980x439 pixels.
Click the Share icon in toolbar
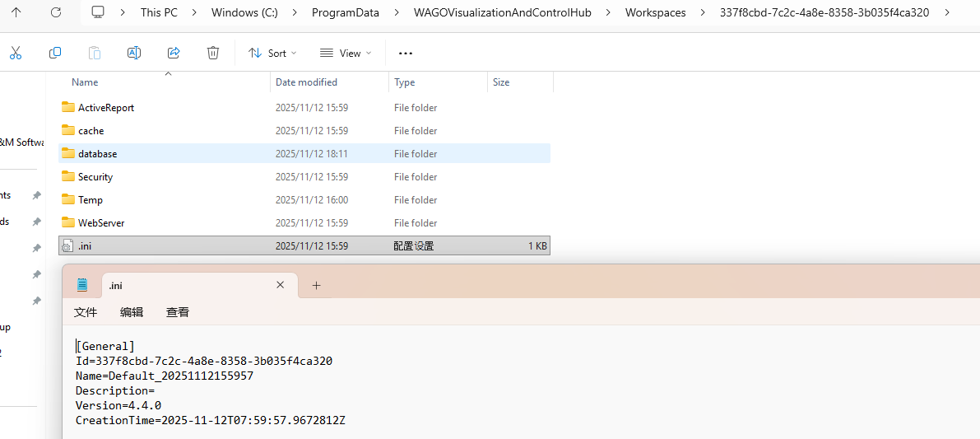(174, 53)
